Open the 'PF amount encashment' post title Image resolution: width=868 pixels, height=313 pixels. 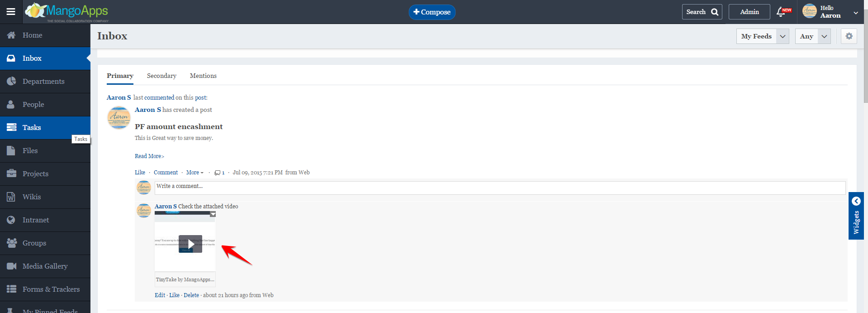pyautogui.click(x=179, y=127)
